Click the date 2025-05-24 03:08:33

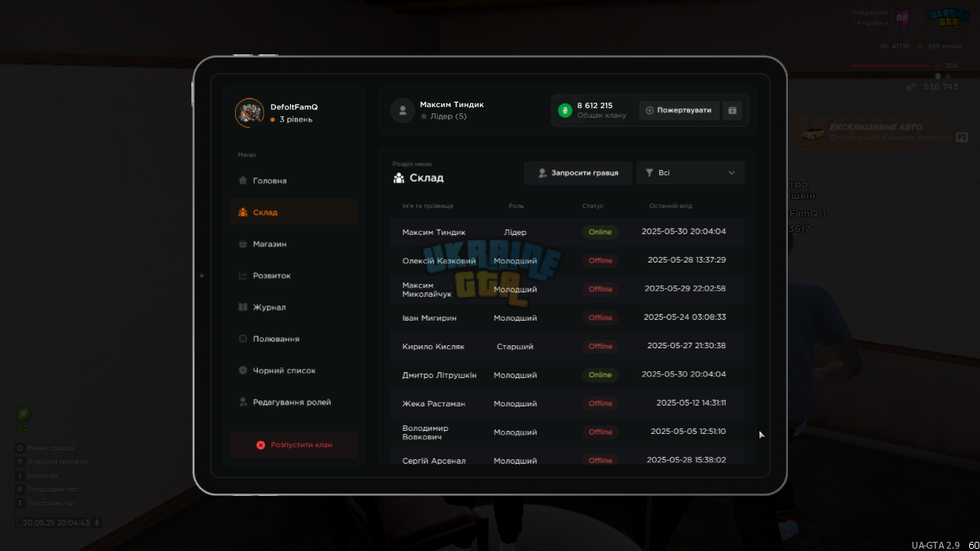[684, 317]
